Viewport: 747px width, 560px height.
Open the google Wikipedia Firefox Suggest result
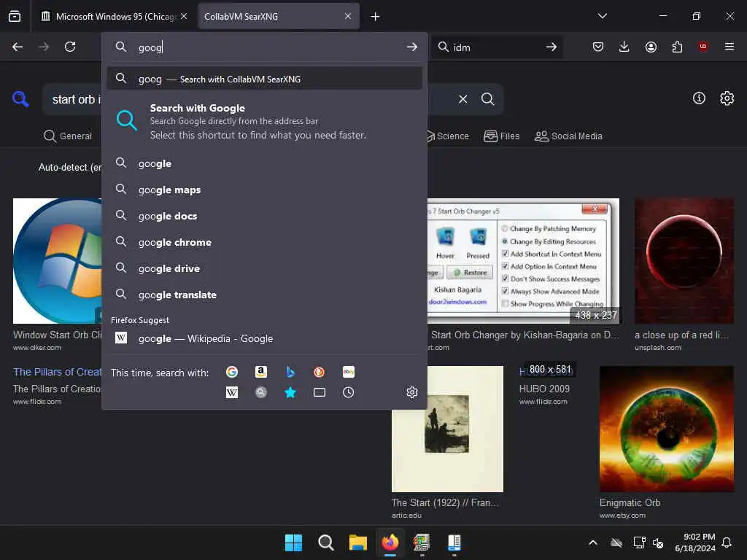[265, 338]
